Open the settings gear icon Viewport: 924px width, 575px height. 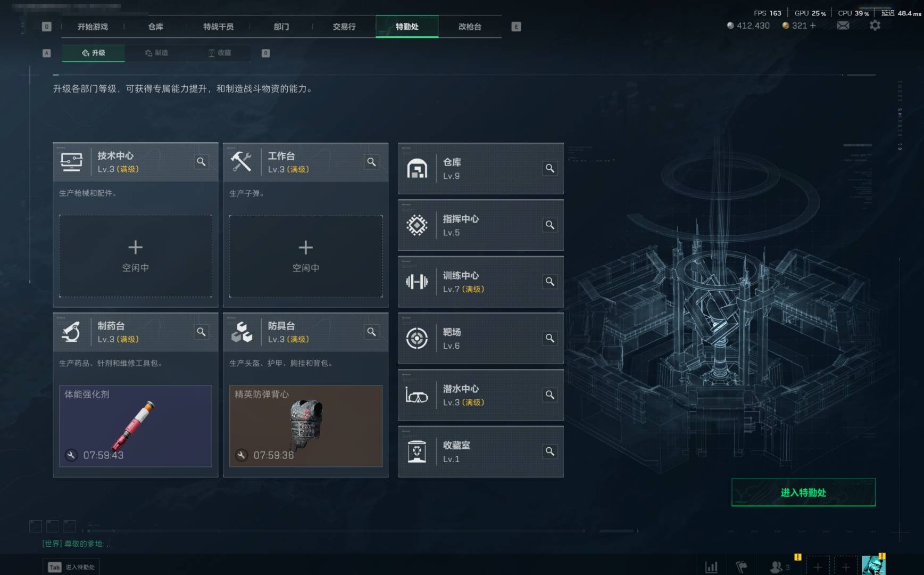pos(875,26)
